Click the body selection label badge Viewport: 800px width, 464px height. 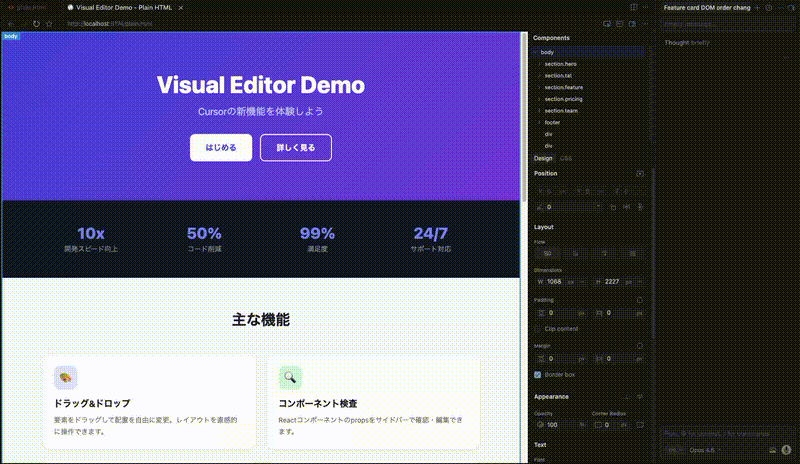tap(11, 36)
